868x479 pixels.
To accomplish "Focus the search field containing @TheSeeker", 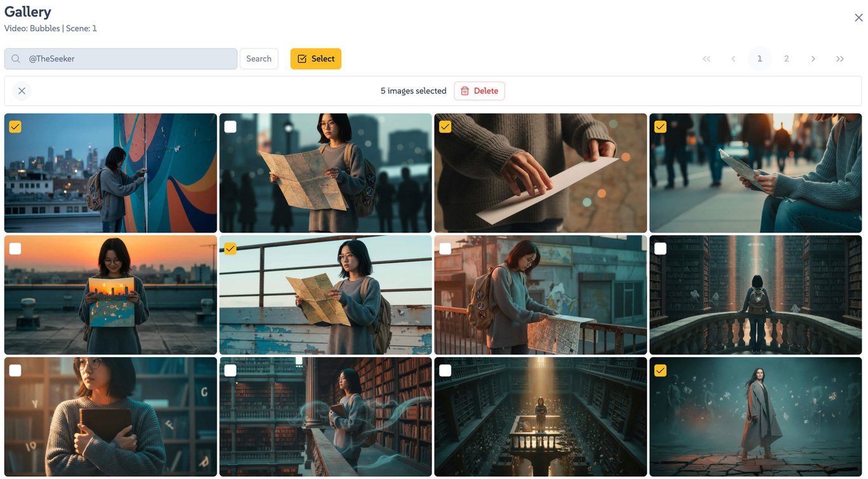I will tap(121, 59).
